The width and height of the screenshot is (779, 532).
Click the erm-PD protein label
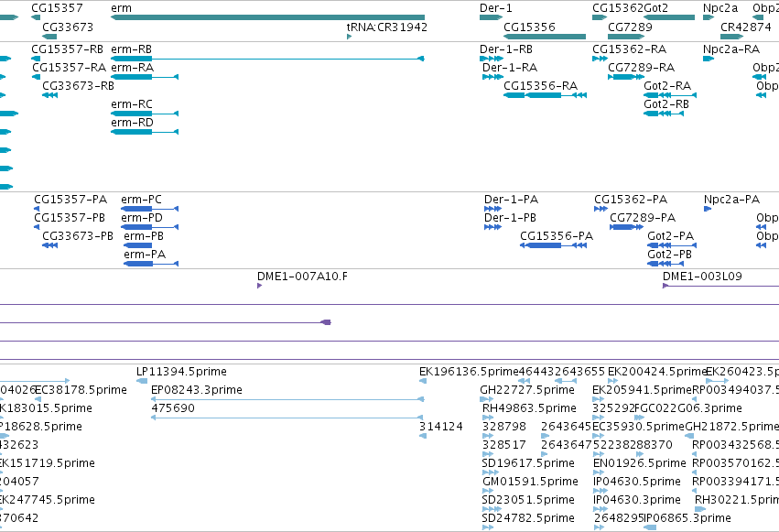coord(142,218)
